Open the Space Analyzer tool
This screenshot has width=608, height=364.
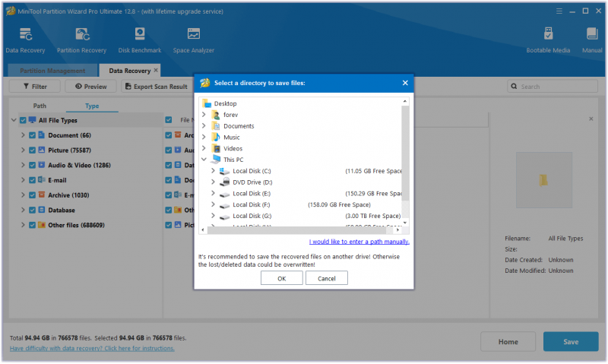point(194,34)
